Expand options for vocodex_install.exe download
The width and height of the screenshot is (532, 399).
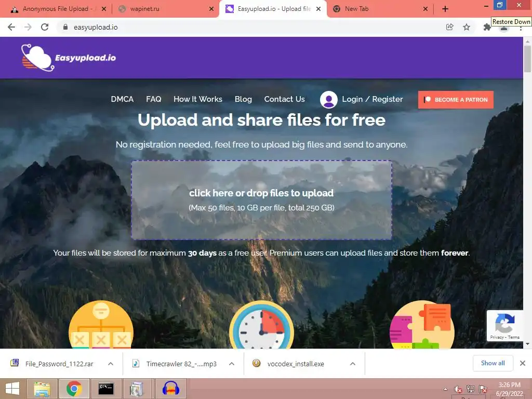[353, 364]
